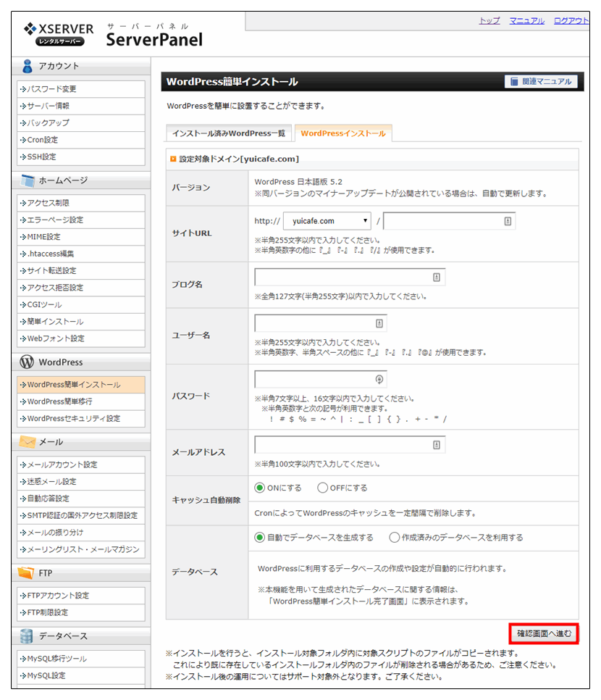Click the マニュアル header link

click(x=527, y=21)
